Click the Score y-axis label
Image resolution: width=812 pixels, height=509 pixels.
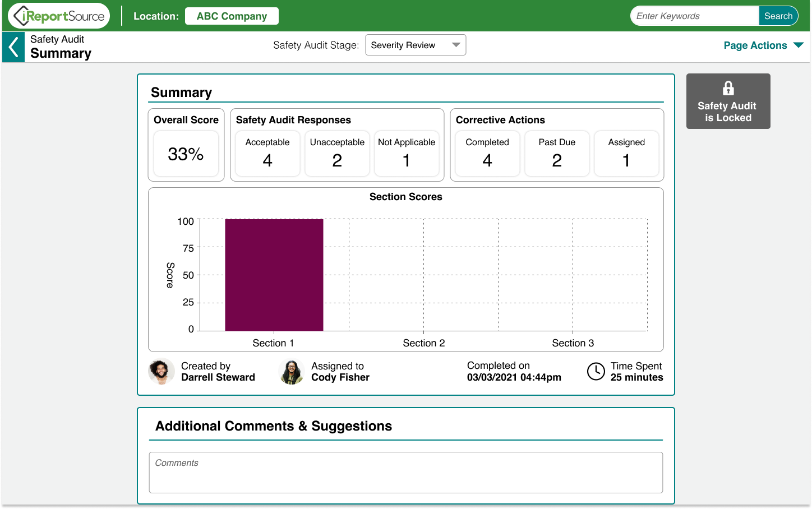(x=170, y=275)
